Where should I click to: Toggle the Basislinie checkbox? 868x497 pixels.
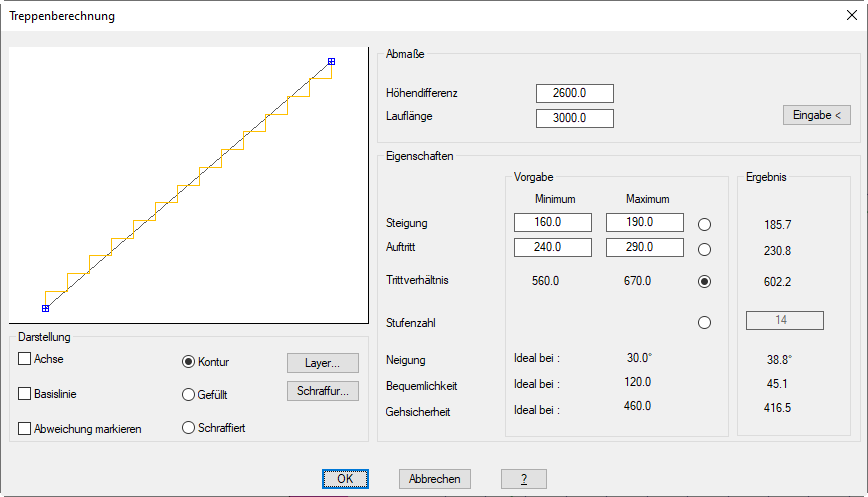tap(25, 394)
